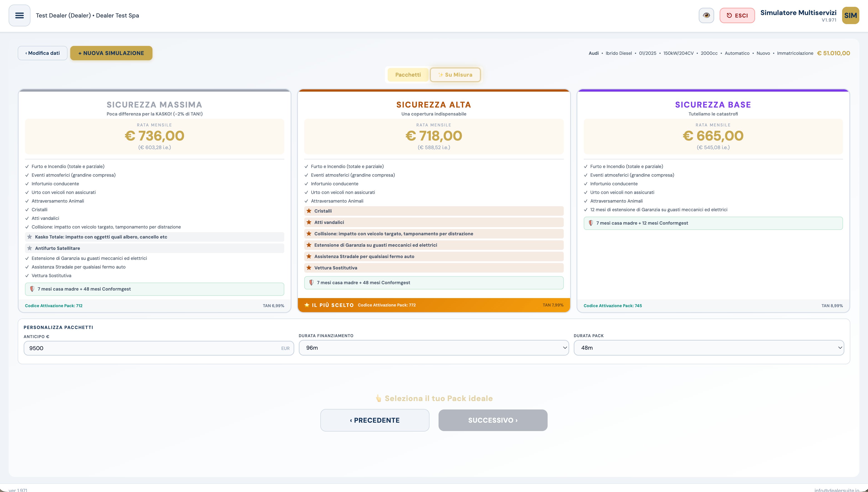868x492 pixels.
Task: Start a Nuova Simulazione
Action: pos(111,53)
